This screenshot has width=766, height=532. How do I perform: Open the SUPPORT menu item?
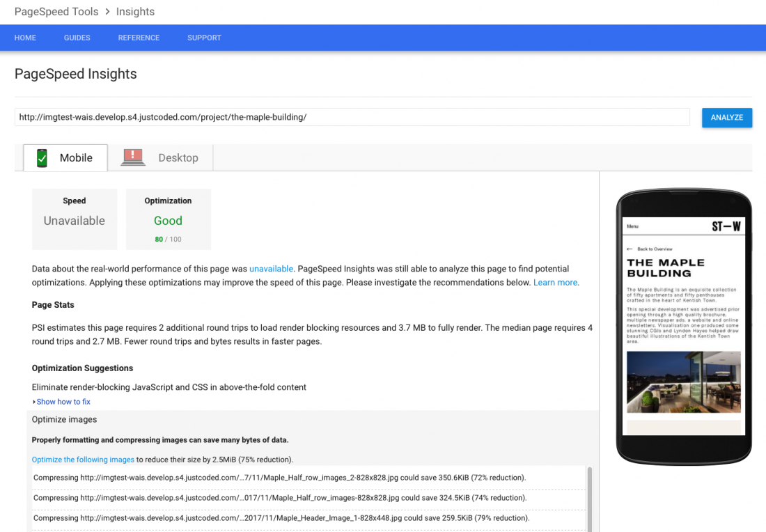click(x=204, y=38)
